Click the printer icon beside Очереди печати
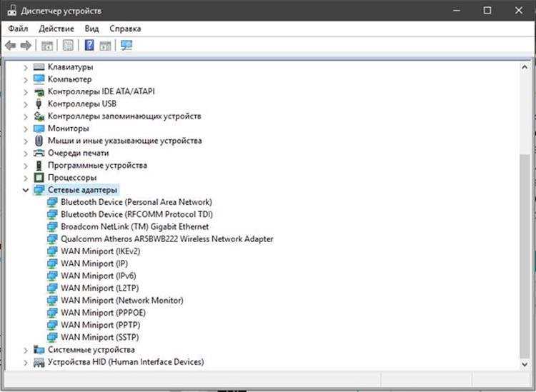This screenshot has width=536, height=392. pyautogui.click(x=39, y=153)
